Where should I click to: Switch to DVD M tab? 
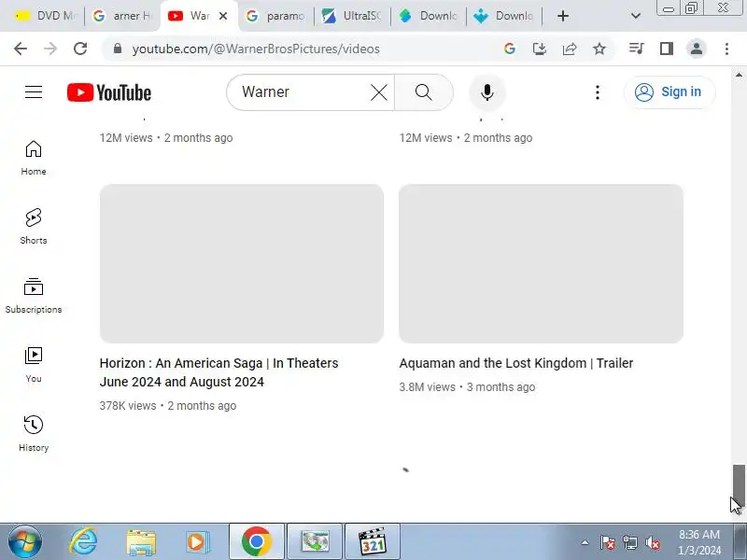coord(44,16)
